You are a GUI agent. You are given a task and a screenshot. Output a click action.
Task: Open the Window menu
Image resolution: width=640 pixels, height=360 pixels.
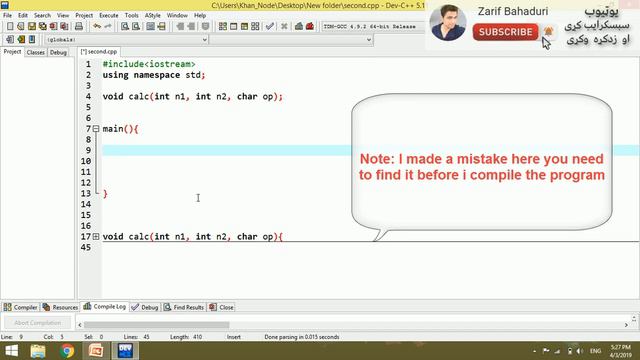(x=177, y=16)
